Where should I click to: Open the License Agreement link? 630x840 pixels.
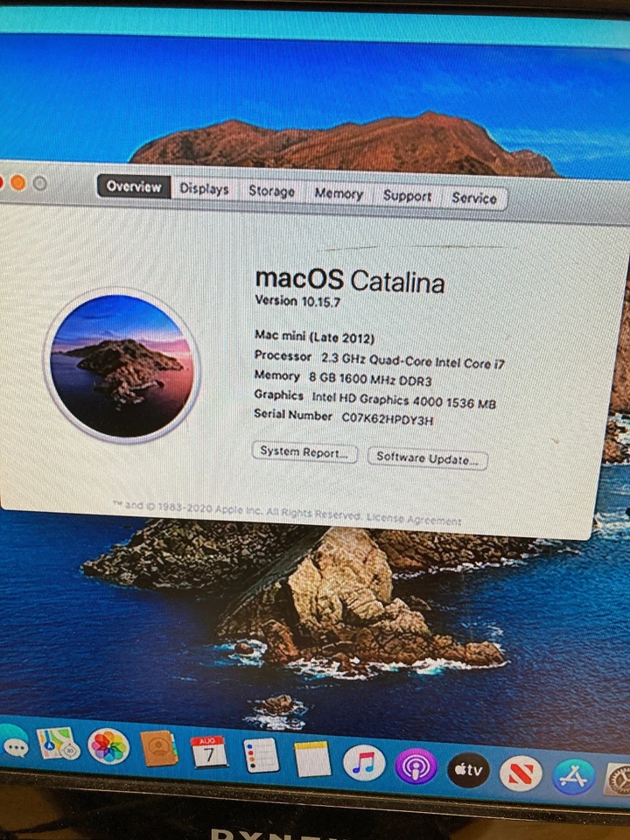pyautogui.click(x=414, y=519)
